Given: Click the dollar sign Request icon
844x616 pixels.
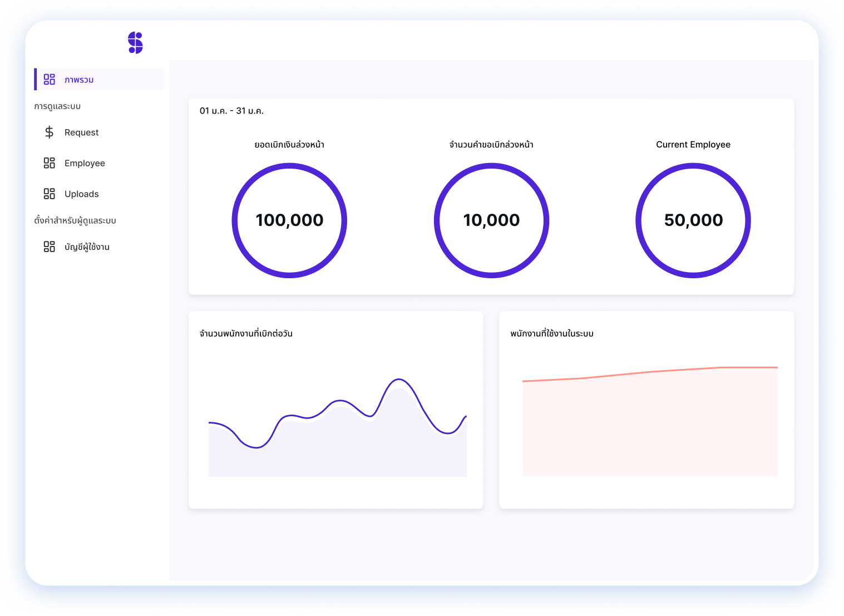Looking at the screenshot, I should point(50,132).
